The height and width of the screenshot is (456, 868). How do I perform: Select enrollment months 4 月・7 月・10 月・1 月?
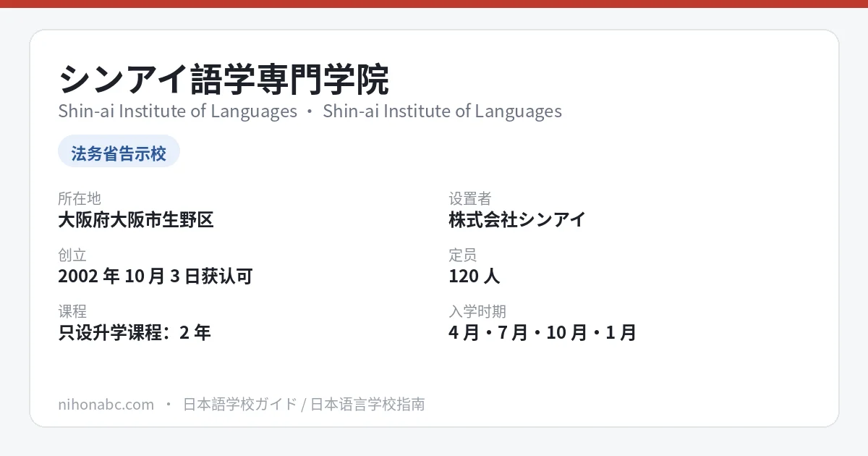coord(542,332)
